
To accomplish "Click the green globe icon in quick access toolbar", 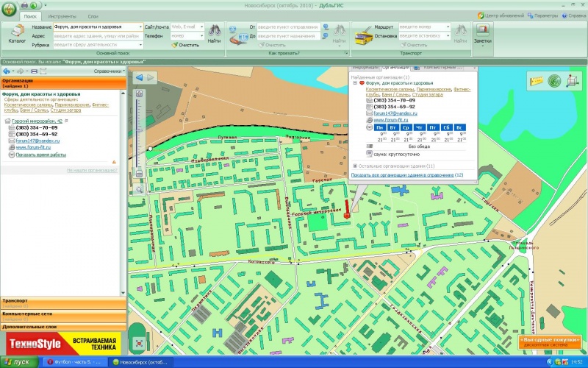I will click(33, 5).
